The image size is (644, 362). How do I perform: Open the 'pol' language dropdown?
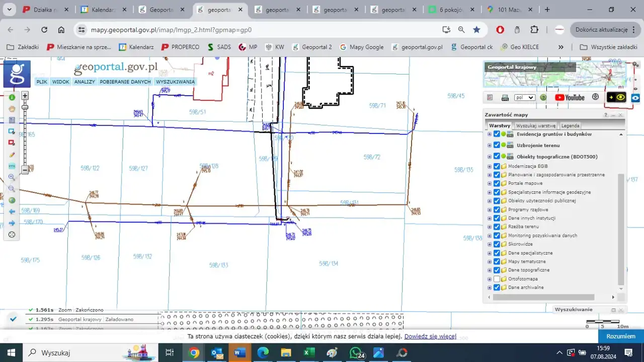pyautogui.click(x=524, y=98)
